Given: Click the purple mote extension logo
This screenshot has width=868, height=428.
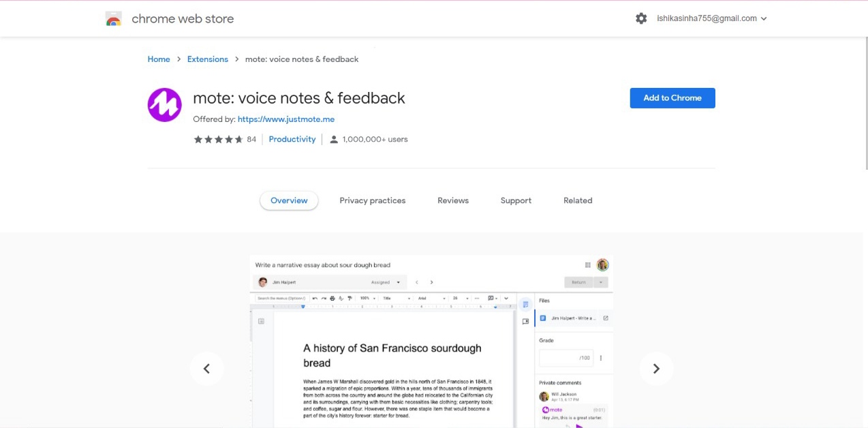Looking at the screenshot, I should pos(164,104).
